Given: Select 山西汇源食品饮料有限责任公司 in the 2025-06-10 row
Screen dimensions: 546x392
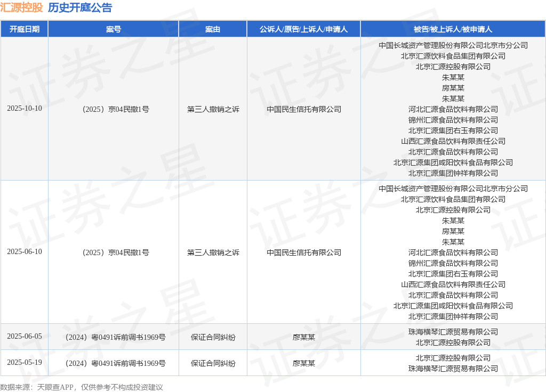Looking at the screenshot, I should (453, 284).
